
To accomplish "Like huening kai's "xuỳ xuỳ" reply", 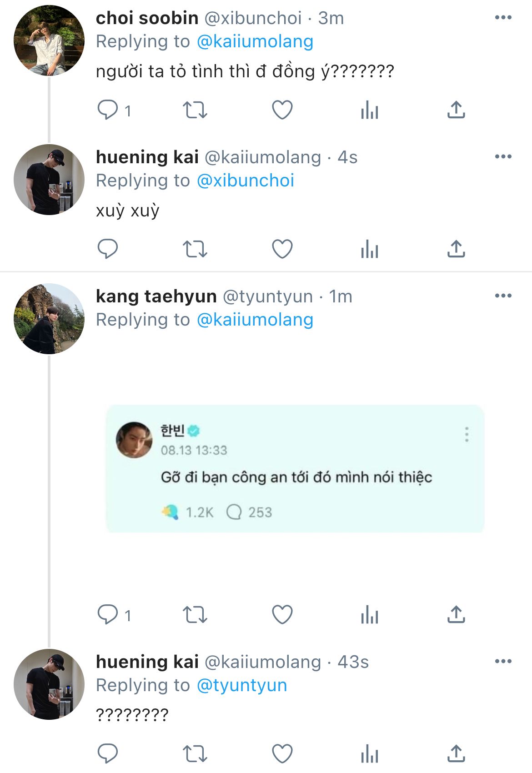I will click(282, 249).
